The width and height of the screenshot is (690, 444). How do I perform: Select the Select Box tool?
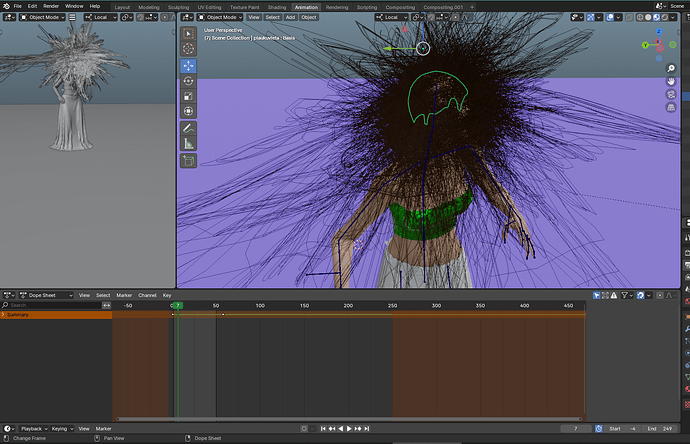[188, 34]
